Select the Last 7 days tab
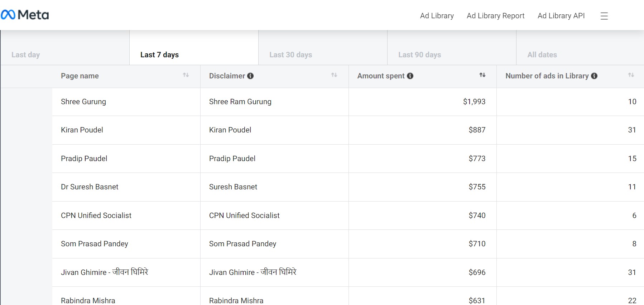644x305 pixels. click(194, 48)
